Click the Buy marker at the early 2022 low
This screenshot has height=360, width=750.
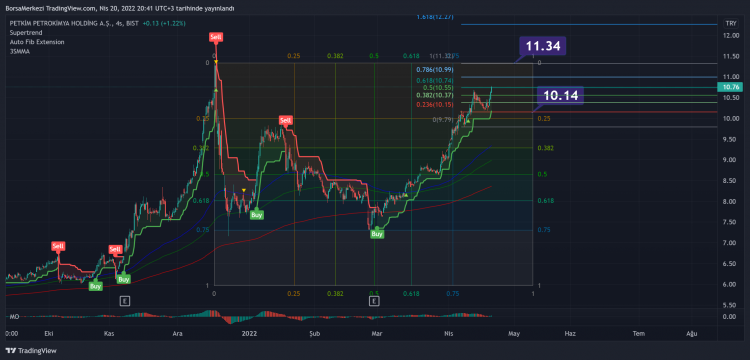[257, 215]
